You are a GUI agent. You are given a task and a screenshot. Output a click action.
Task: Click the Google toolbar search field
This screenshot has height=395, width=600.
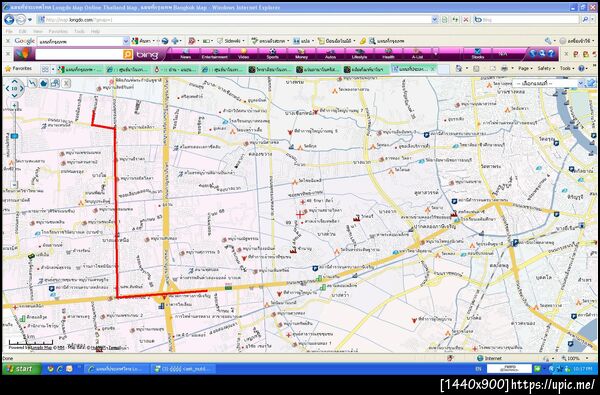click(83, 41)
